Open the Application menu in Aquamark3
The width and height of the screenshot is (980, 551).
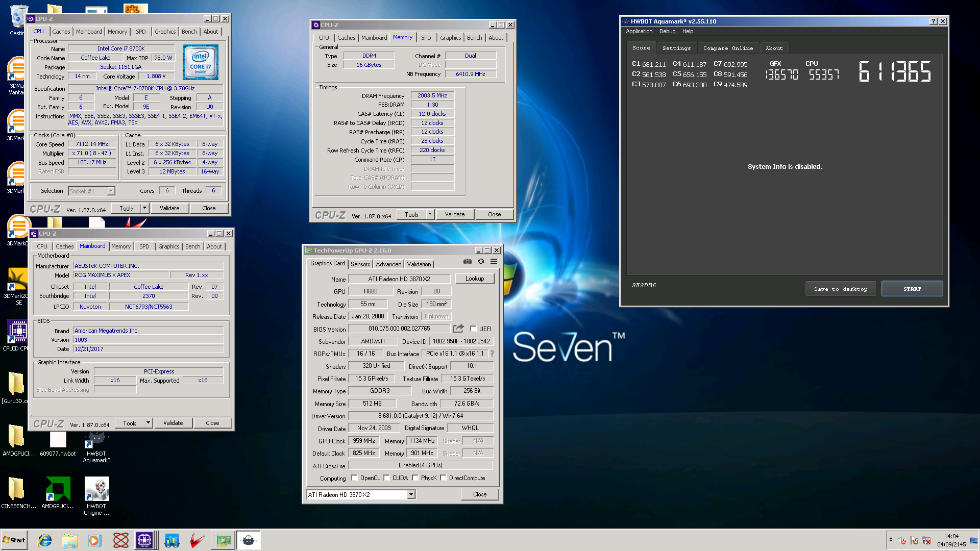click(x=639, y=32)
